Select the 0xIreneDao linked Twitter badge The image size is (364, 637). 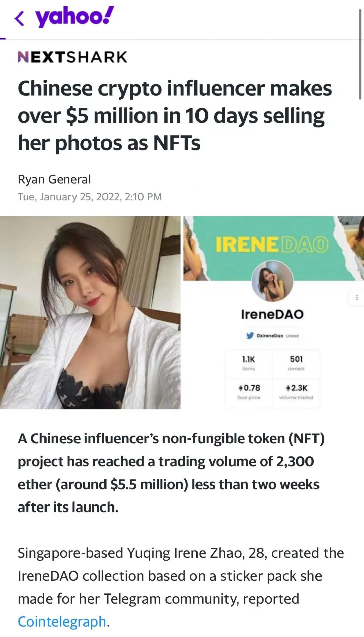pyautogui.click(x=272, y=336)
